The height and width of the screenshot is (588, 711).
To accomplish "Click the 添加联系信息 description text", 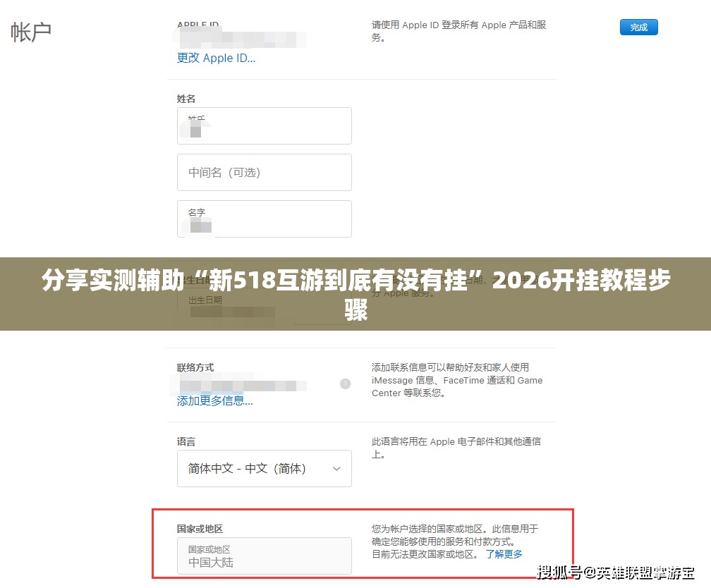I will (457, 380).
